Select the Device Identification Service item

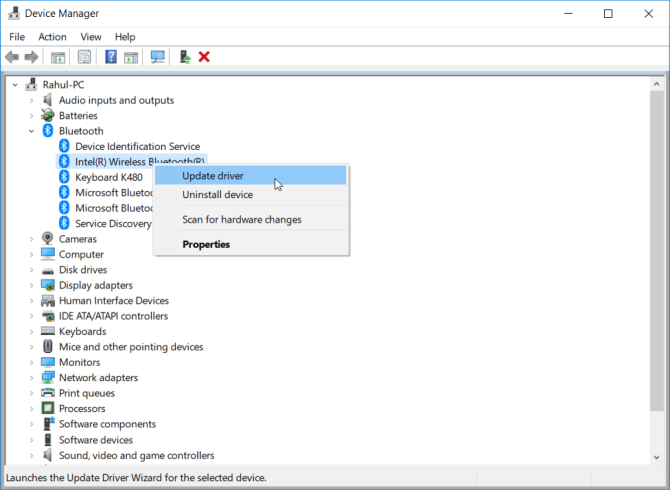pyautogui.click(x=137, y=146)
